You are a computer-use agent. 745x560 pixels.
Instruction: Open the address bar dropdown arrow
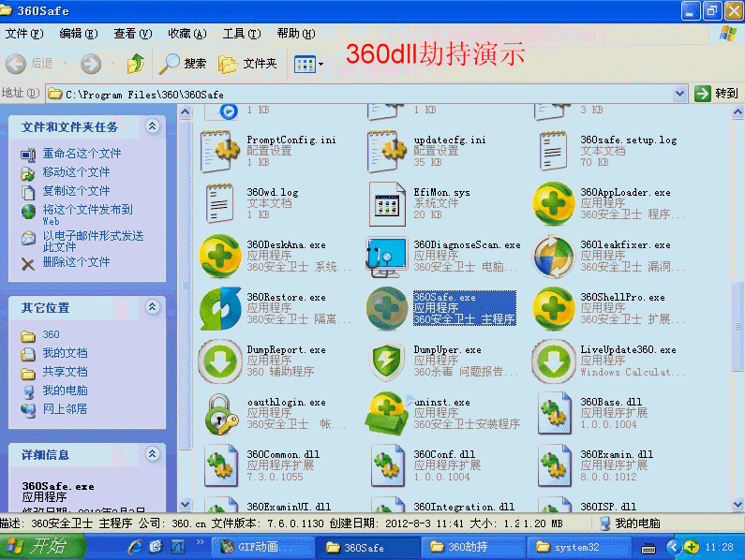(680, 94)
